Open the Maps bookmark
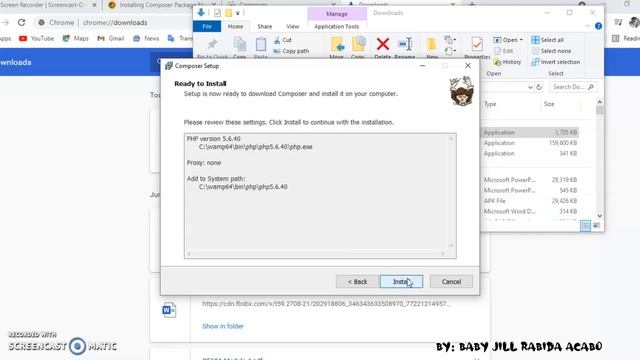Screen dimensions: 640x360 click(76, 38)
